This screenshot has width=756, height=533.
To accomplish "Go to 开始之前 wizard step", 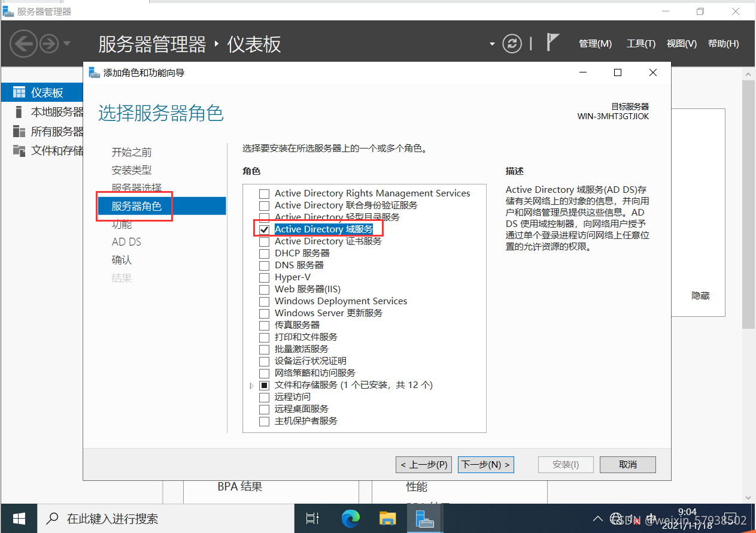I will tap(132, 152).
